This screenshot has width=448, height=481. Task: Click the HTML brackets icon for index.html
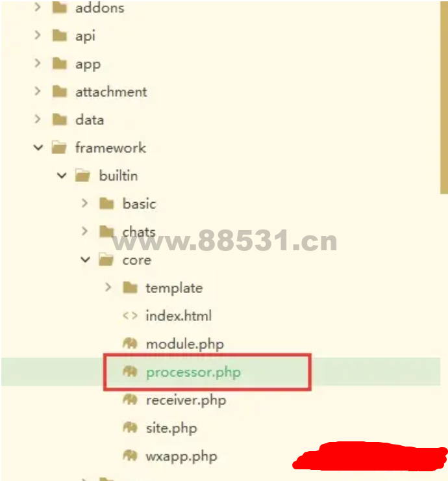pyautogui.click(x=130, y=316)
